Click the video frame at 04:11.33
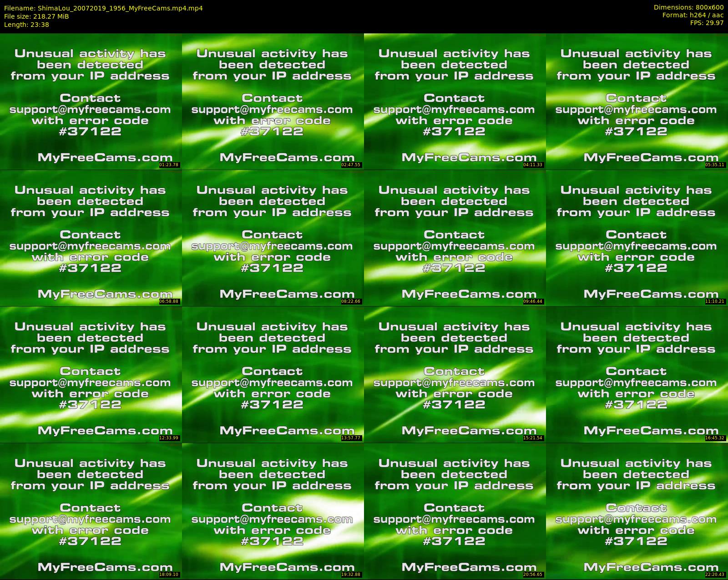This screenshot has height=580, width=728. pos(455,101)
